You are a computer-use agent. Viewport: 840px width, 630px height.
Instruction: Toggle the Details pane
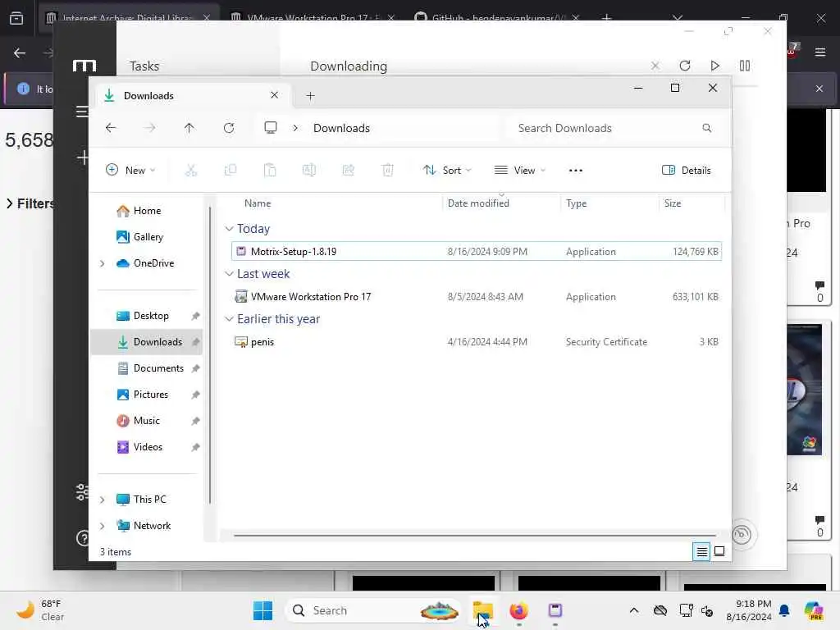[x=687, y=171]
